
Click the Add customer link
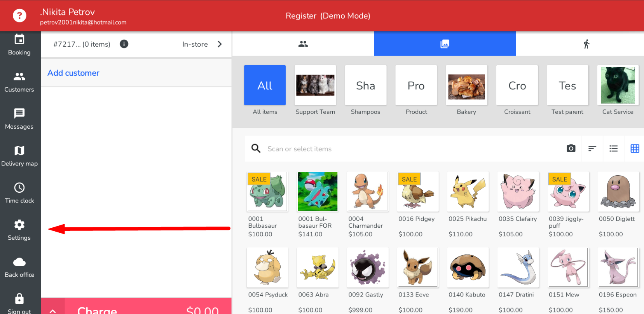point(73,73)
